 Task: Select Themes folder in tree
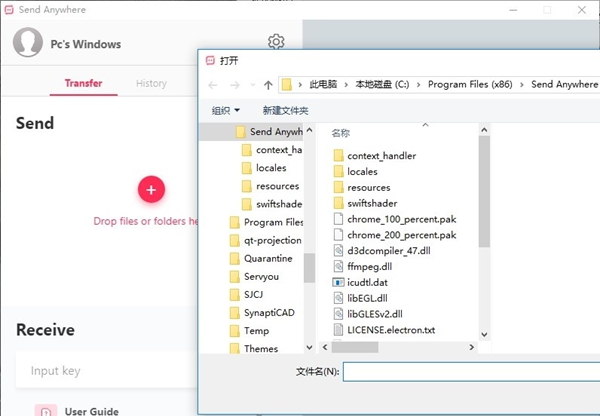click(254, 349)
